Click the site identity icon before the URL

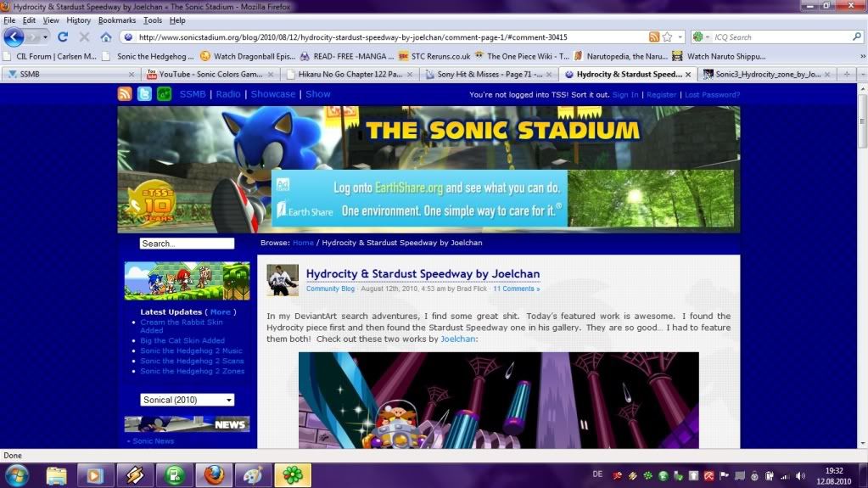coord(128,37)
